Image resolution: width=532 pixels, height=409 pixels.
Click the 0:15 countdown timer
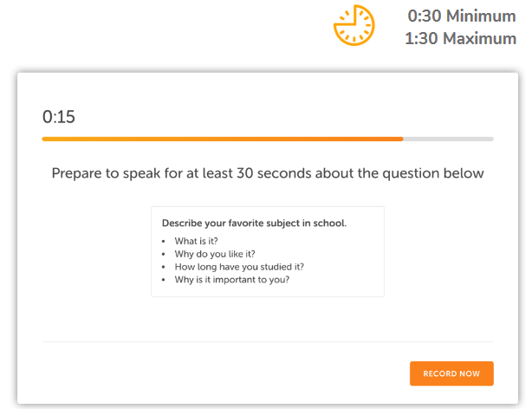point(58,117)
